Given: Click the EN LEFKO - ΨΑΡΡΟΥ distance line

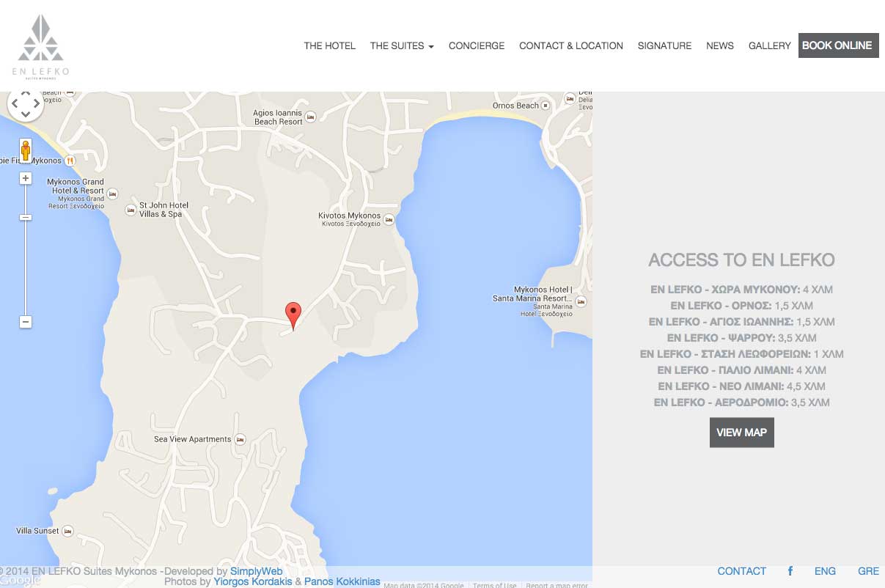Looking at the screenshot, I should coord(741,338).
